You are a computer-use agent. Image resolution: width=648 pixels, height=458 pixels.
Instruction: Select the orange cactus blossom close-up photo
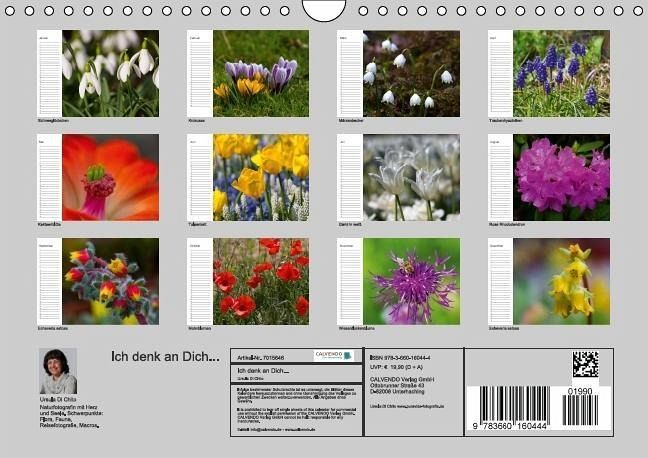110,177
